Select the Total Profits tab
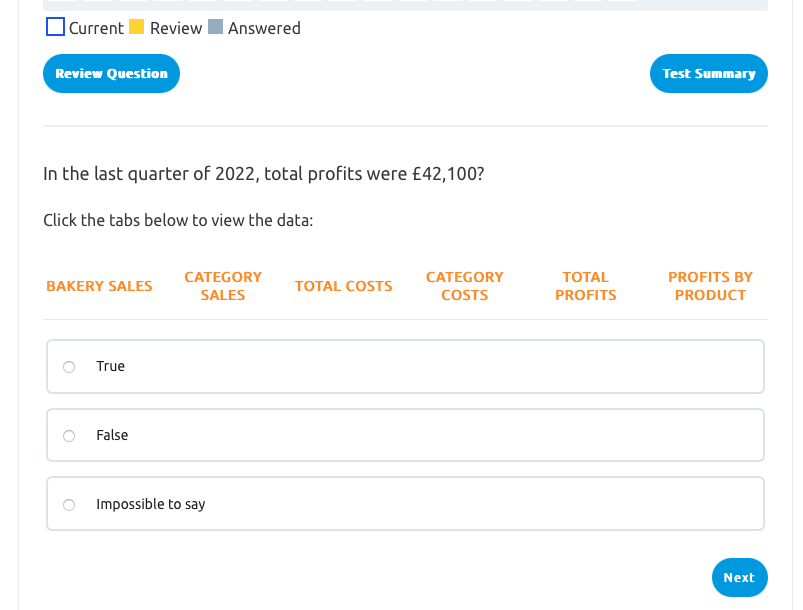The width and height of the screenshot is (803, 610). [x=585, y=286]
